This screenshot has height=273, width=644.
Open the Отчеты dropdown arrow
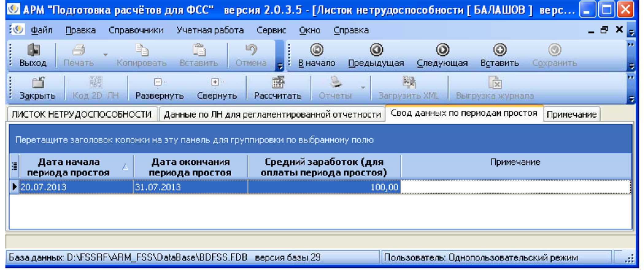(x=363, y=88)
